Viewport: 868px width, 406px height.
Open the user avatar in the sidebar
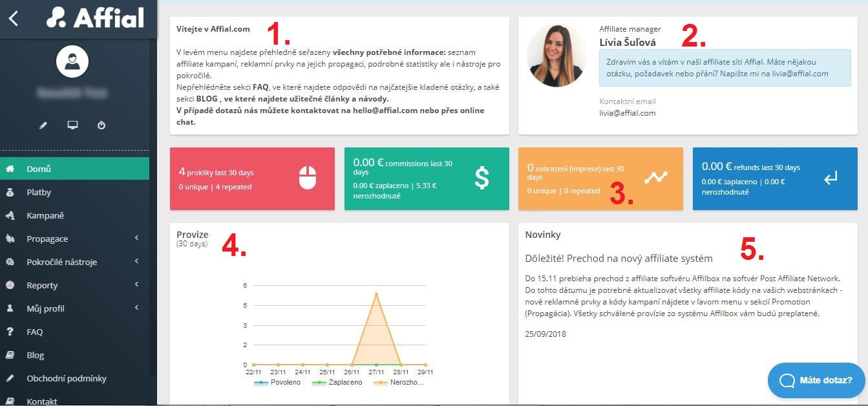coord(72,62)
